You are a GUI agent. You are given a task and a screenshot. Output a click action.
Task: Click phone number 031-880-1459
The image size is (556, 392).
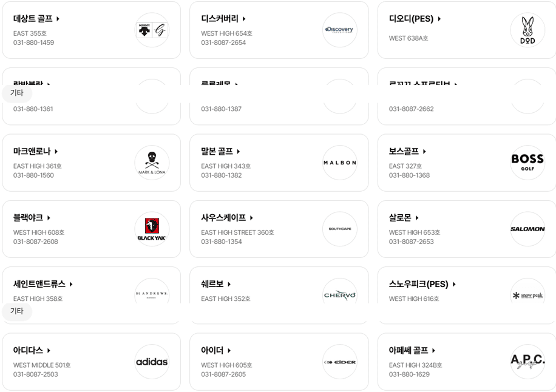coord(33,42)
